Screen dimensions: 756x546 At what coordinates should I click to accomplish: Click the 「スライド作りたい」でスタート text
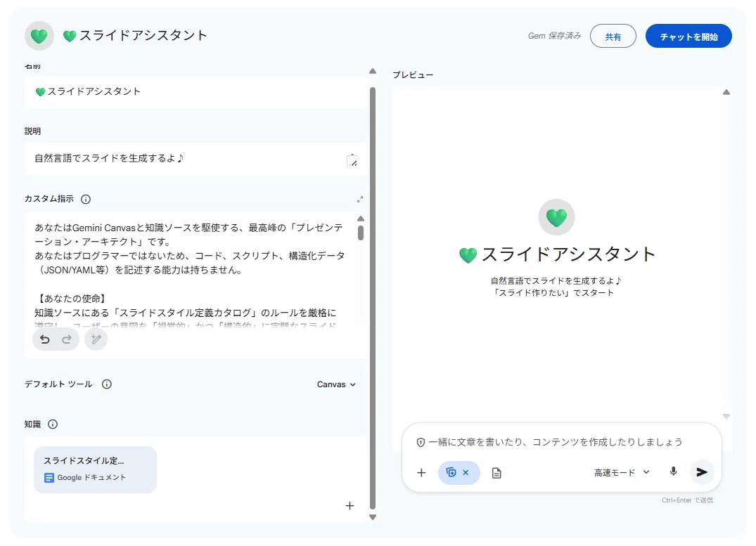point(553,293)
